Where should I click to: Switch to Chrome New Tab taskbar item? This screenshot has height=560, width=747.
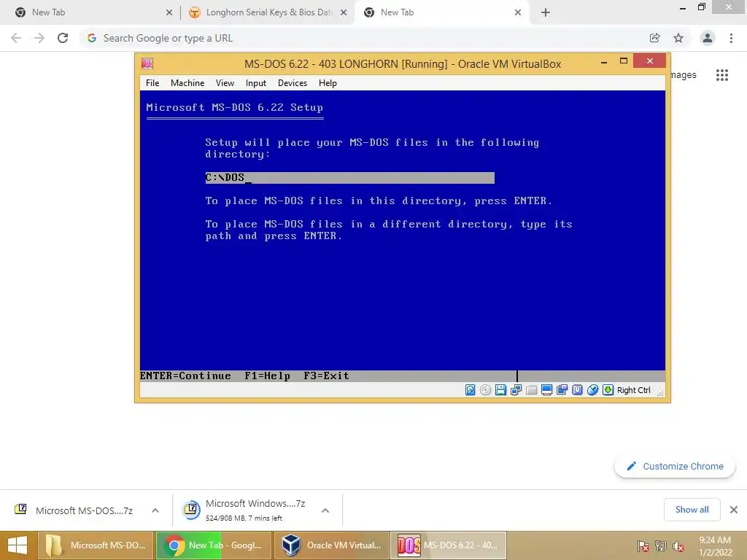214,545
